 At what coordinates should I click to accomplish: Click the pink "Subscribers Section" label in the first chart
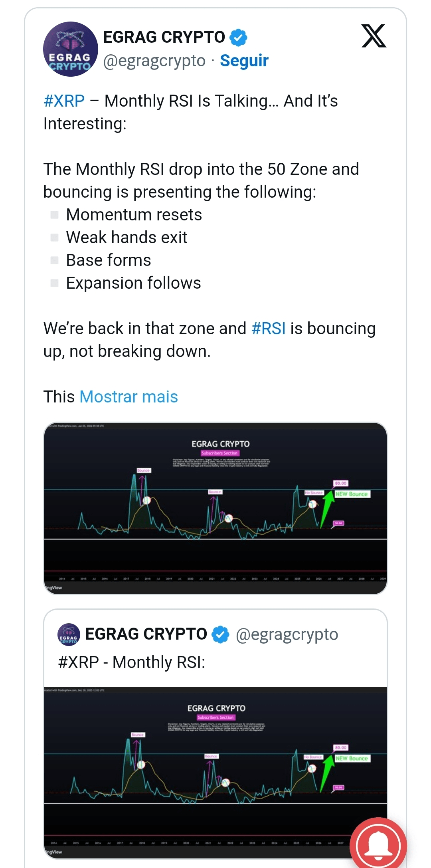(x=219, y=453)
